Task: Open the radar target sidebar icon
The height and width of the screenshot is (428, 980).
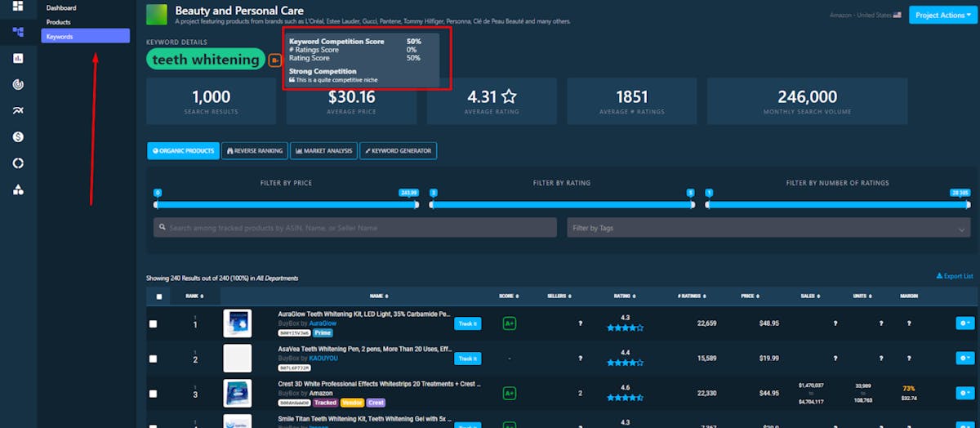Action: click(18, 84)
